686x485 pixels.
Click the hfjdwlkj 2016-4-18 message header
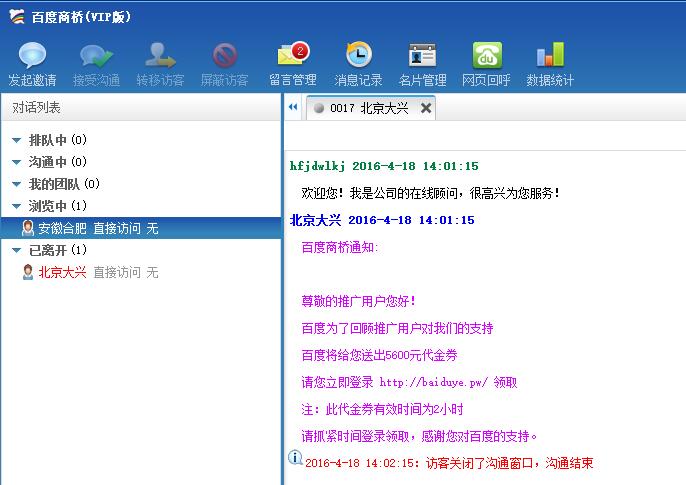pos(384,166)
